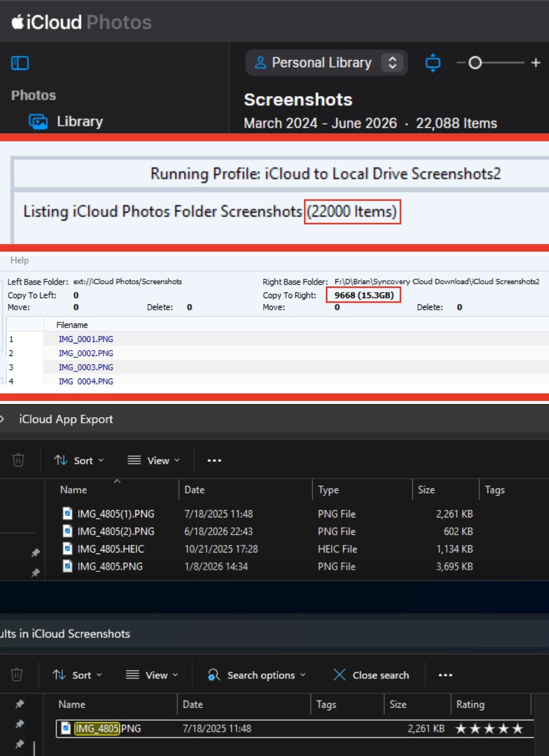Click the delete trash icon in iCloud App Export window

pos(18,460)
